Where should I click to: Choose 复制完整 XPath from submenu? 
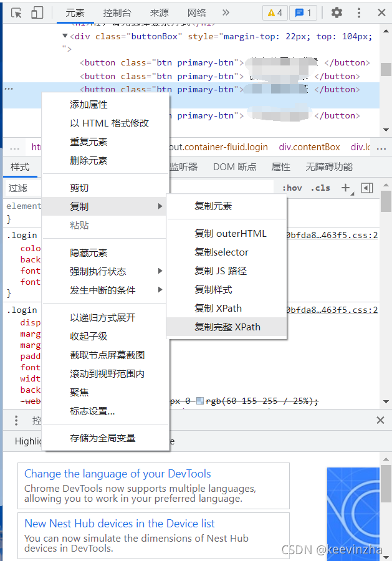[x=227, y=327]
